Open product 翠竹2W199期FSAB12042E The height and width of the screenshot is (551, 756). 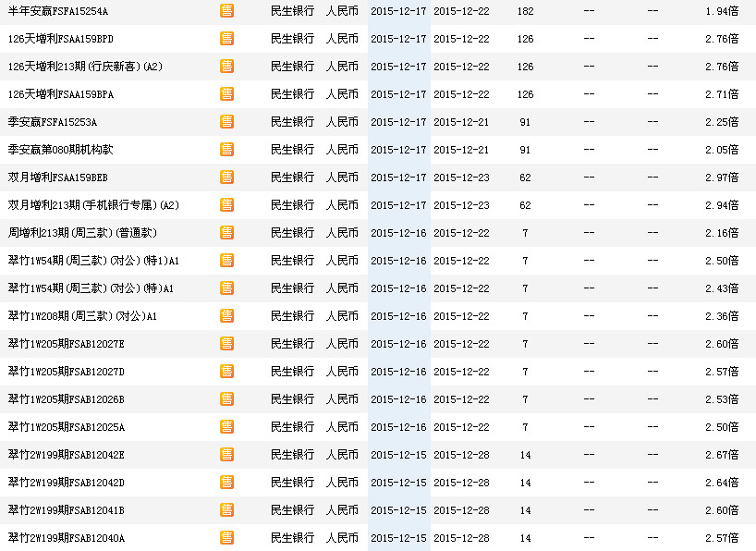pyautogui.click(x=66, y=455)
